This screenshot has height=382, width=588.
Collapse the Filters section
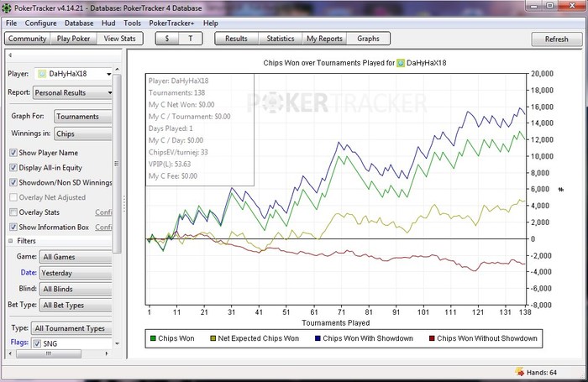(10, 241)
